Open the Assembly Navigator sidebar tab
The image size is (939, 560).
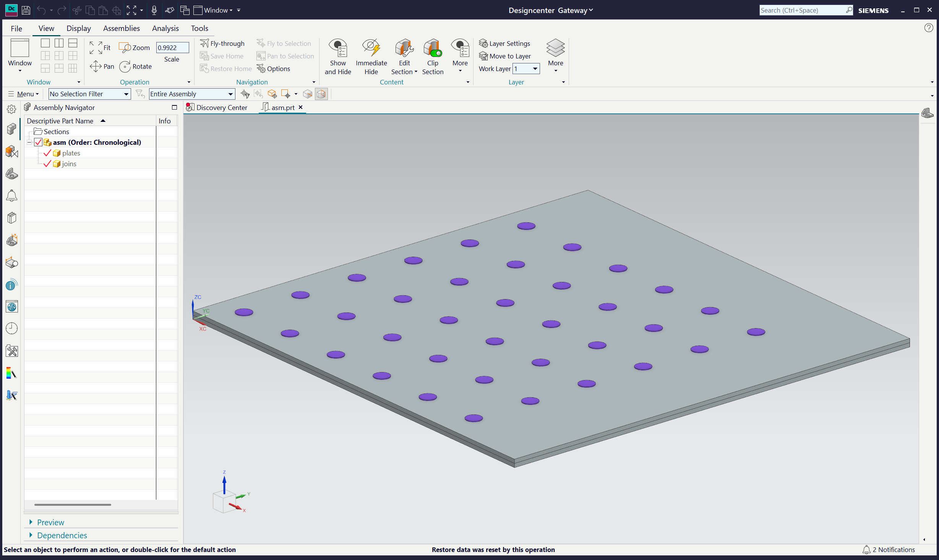tap(11, 129)
